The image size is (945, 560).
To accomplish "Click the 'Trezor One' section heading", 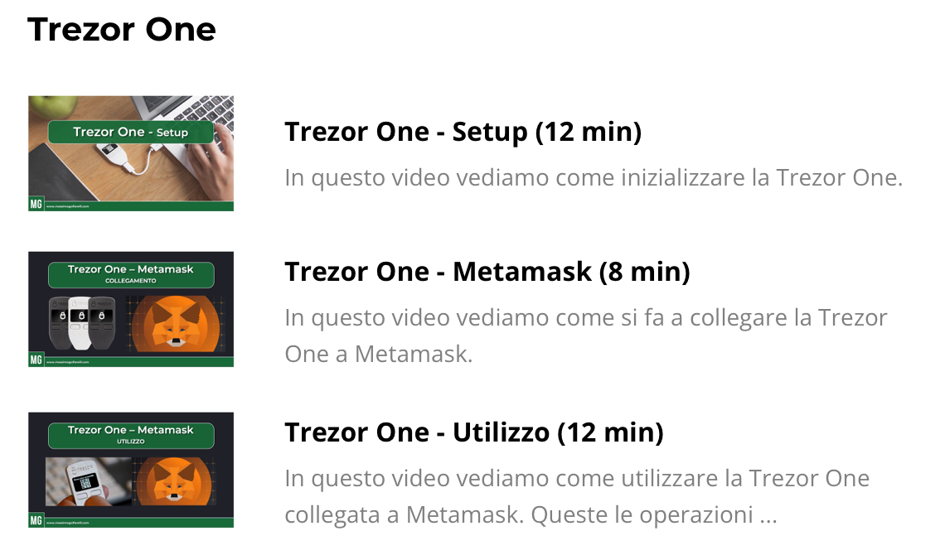I will click(x=121, y=30).
